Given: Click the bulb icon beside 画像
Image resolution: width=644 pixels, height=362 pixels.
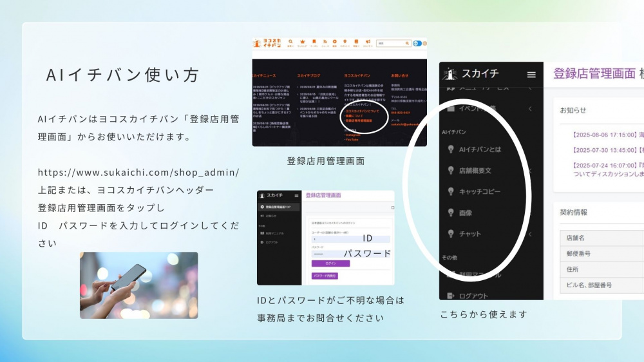Looking at the screenshot, I should click(451, 212).
